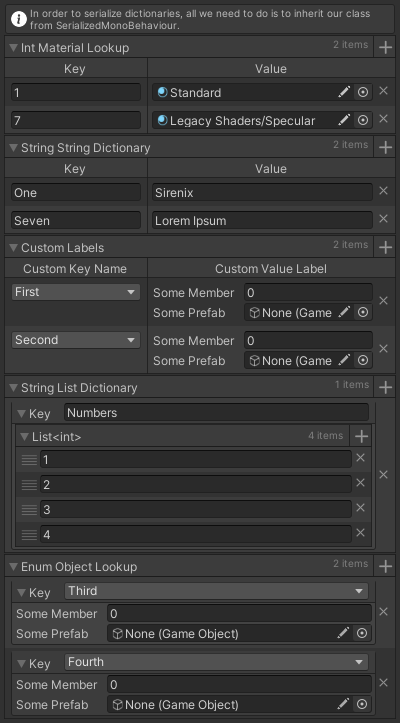Click drag handle of list item 2

tap(29, 485)
